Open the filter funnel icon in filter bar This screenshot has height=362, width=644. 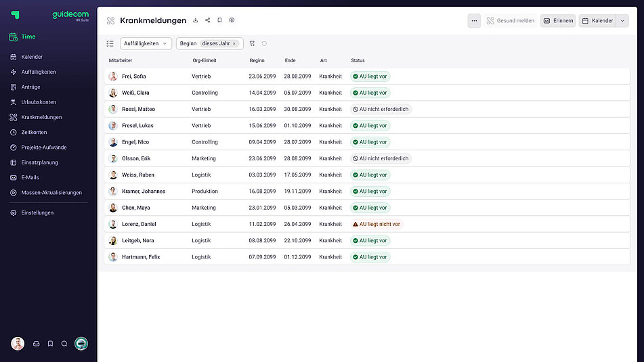(252, 43)
